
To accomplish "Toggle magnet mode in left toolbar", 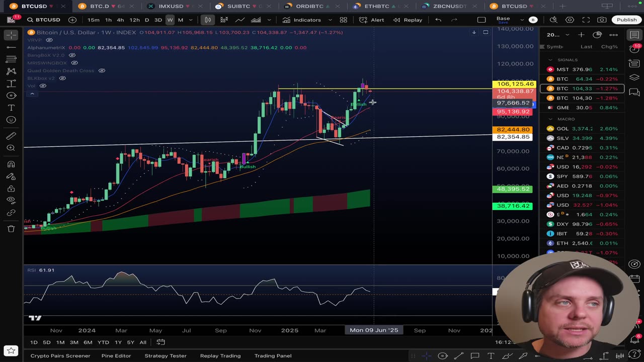I will click(x=11, y=164).
